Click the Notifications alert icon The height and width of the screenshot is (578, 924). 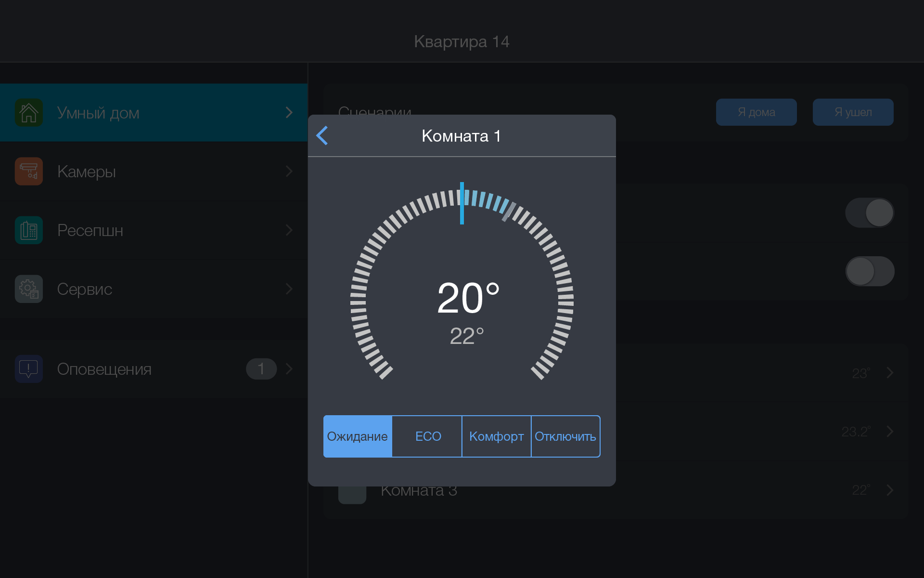coord(29,369)
